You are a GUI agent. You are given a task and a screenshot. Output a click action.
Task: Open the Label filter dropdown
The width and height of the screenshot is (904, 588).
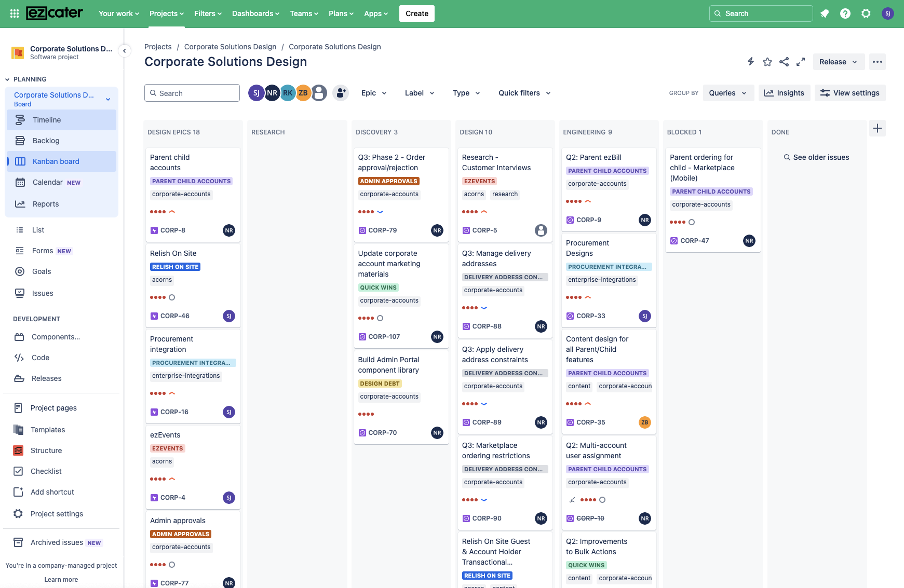pos(420,93)
